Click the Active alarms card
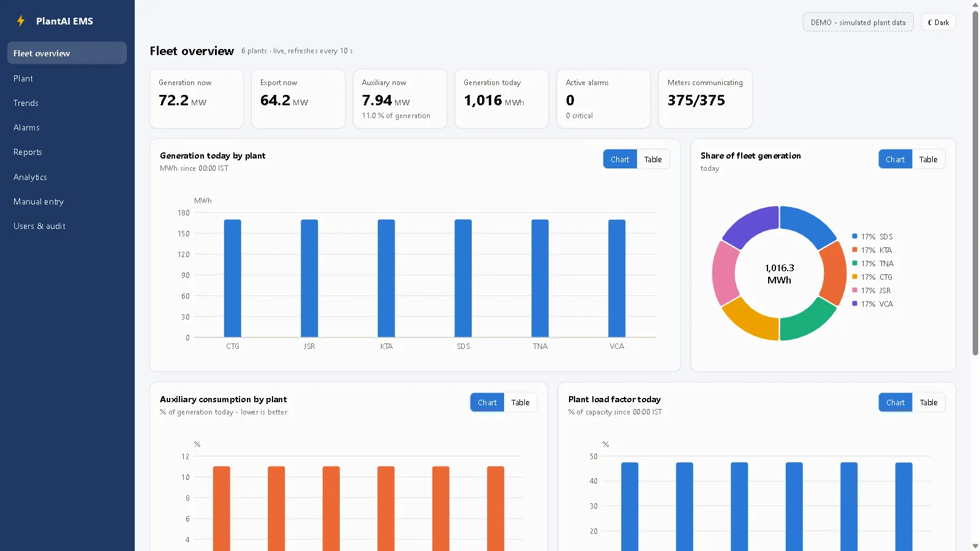 point(603,99)
